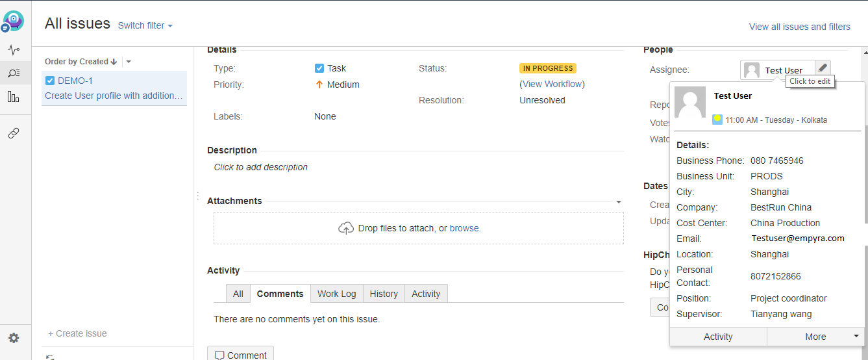Click the DEMO-1 task checkbox icon
Screen dimensions: 868x360
50,81
